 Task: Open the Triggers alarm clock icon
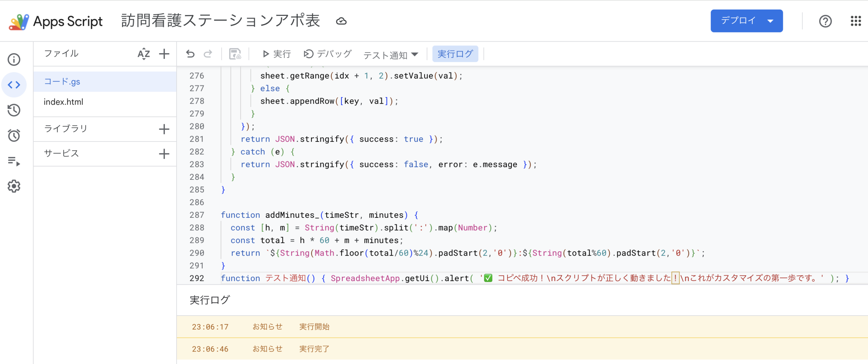pyautogui.click(x=14, y=135)
